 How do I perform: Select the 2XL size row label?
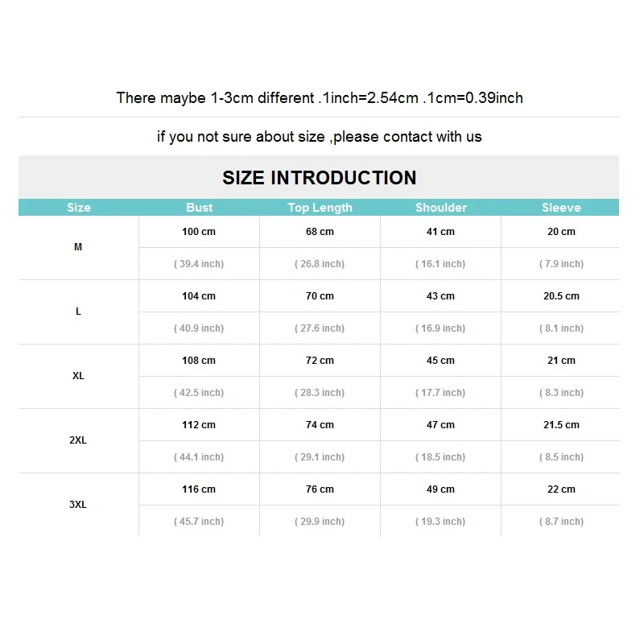pyautogui.click(x=78, y=440)
